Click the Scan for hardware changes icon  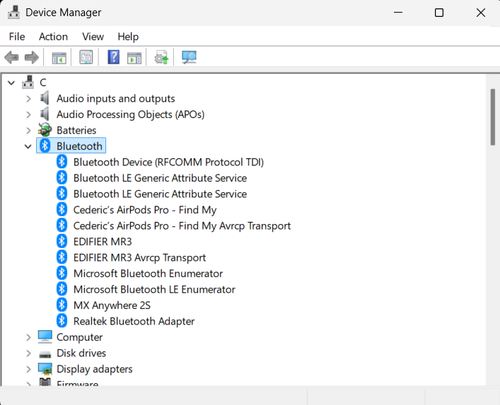(189, 57)
